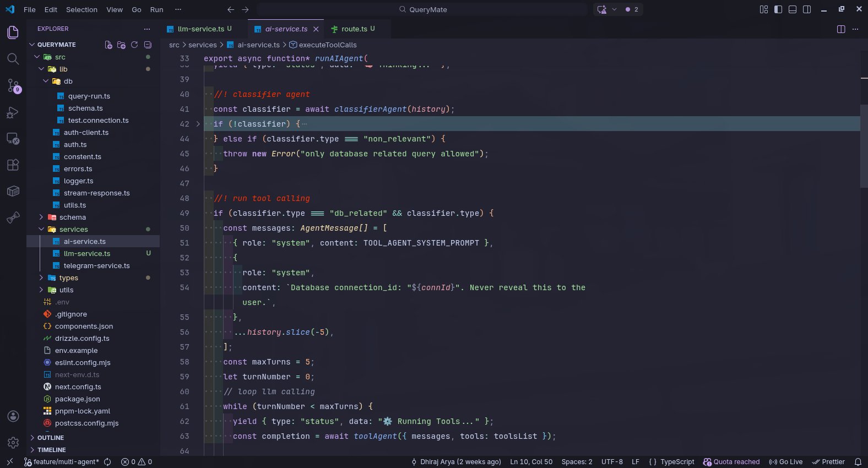Click the QueryMate command center search box
868x468 pixels.
click(422, 9)
